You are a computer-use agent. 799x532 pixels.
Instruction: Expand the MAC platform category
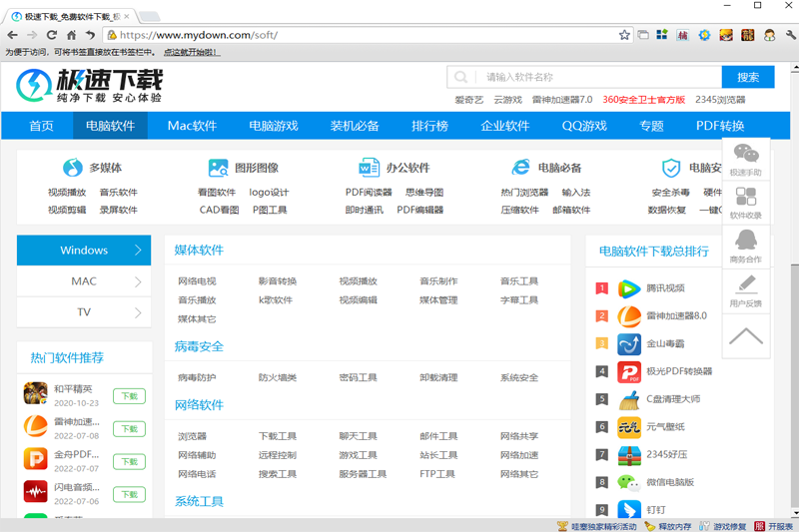[x=84, y=281]
